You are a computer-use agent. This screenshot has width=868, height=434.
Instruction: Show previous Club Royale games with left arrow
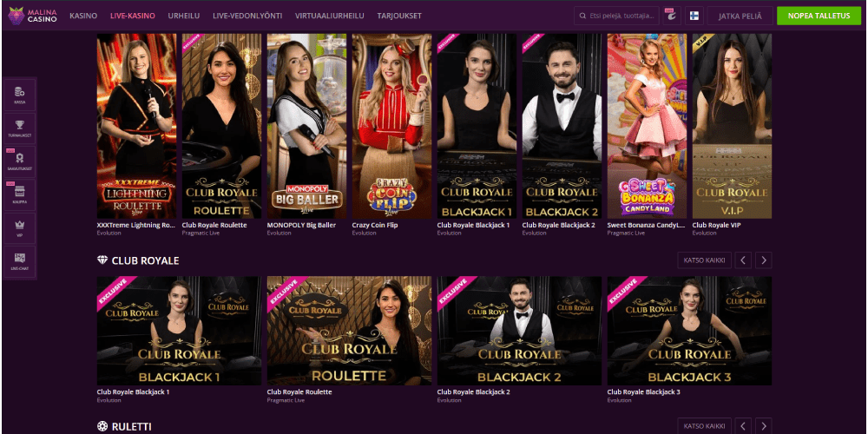point(744,260)
